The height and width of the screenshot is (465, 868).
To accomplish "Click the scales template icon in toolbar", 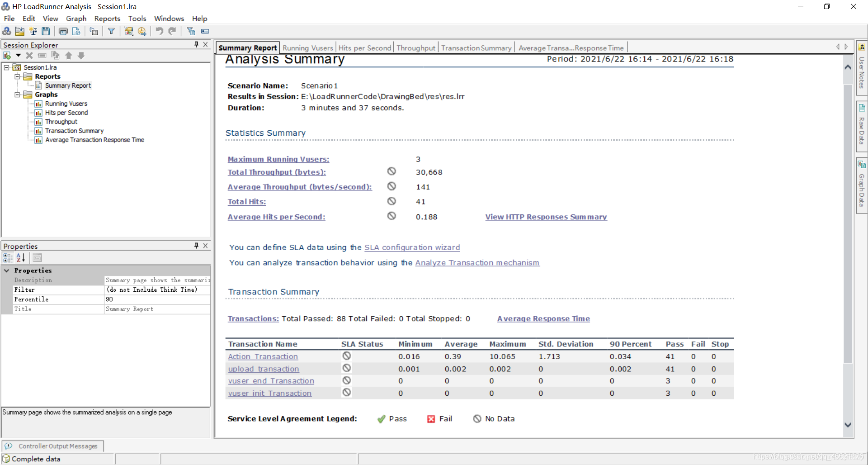I will point(33,31).
